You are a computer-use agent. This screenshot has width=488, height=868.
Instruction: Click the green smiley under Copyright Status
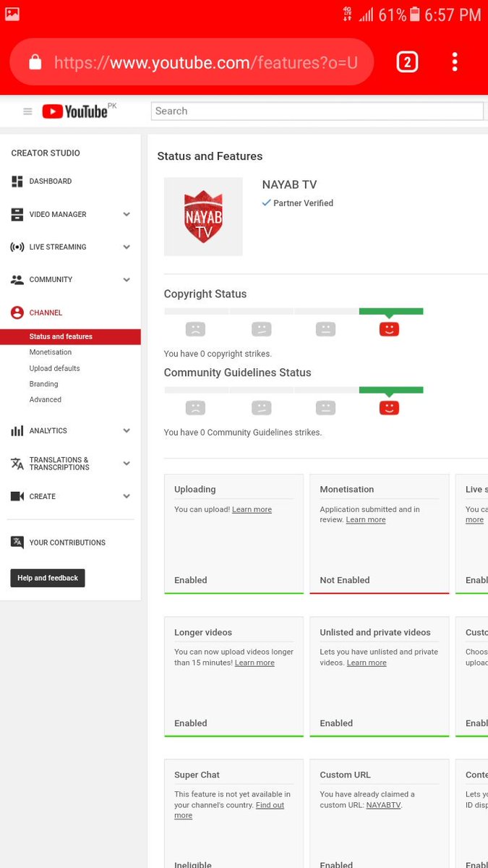pyautogui.click(x=389, y=329)
